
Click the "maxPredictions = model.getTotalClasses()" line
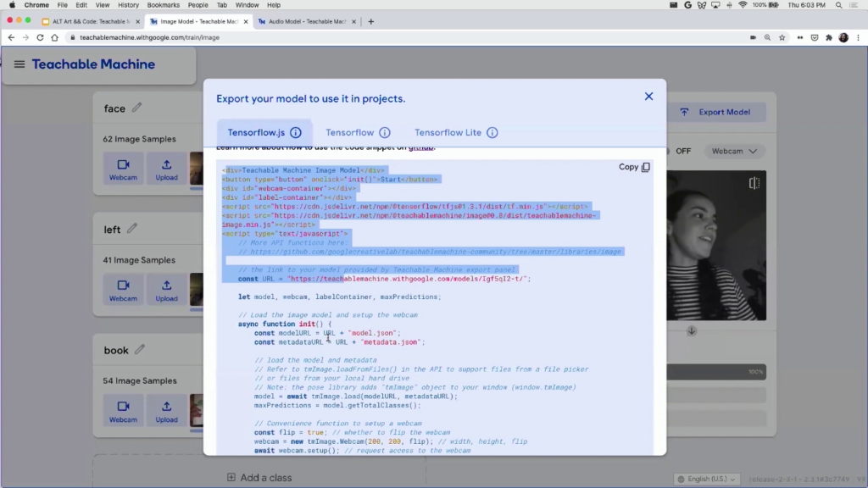(337, 406)
